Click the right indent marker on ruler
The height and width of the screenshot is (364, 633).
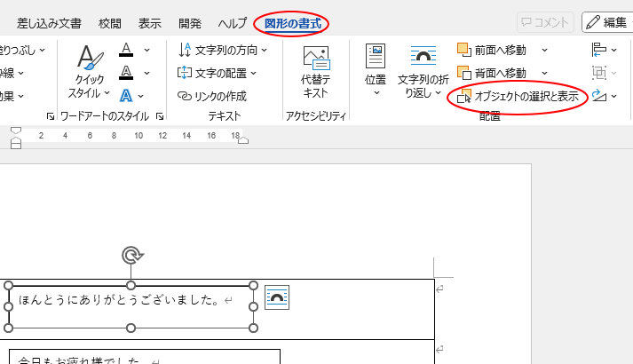tap(243, 140)
